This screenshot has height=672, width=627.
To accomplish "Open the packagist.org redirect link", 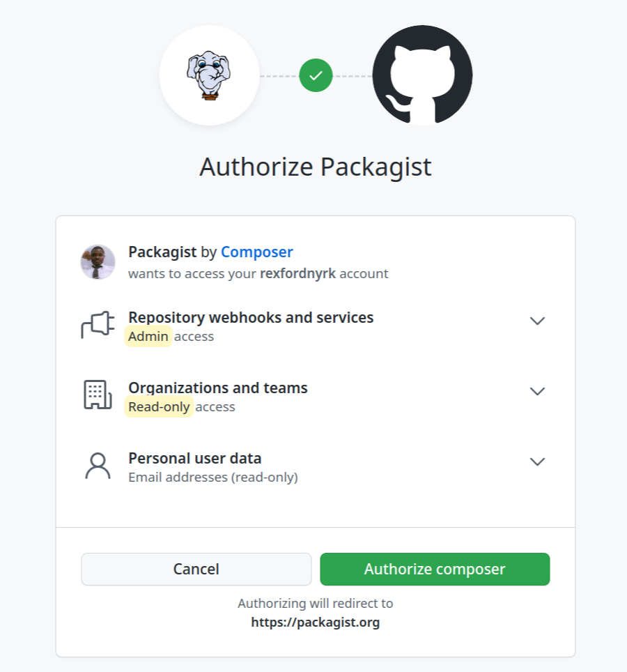I will (315, 622).
